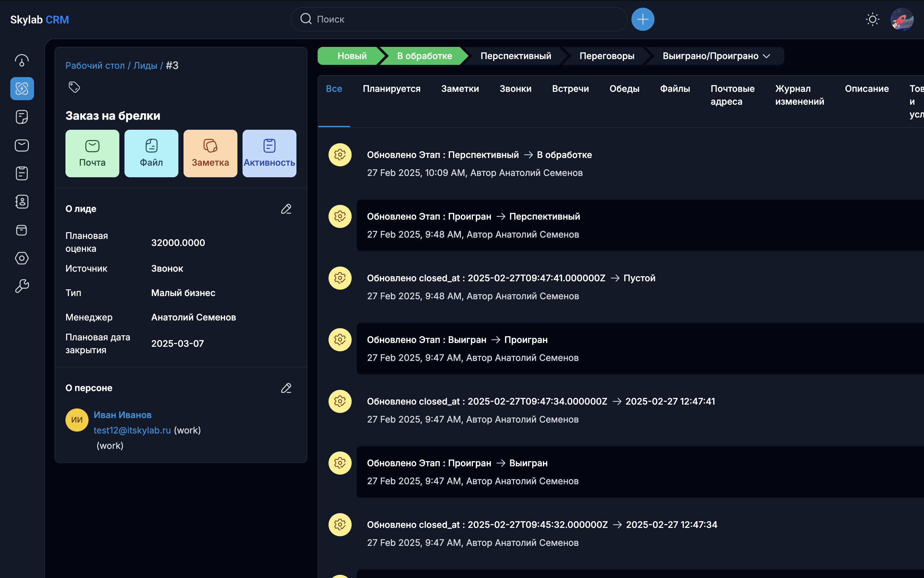924x578 pixels.
Task: Click the timestamp "27 Feb 2025, 10:09 AM"
Action: [x=416, y=173]
